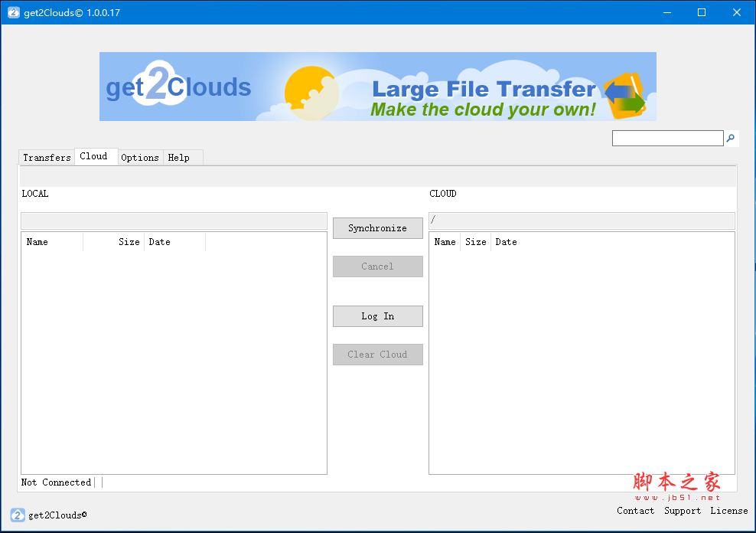The height and width of the screenshot is (533, 756).
Task: Open the Large File Transfer banner
Action: 377,87
